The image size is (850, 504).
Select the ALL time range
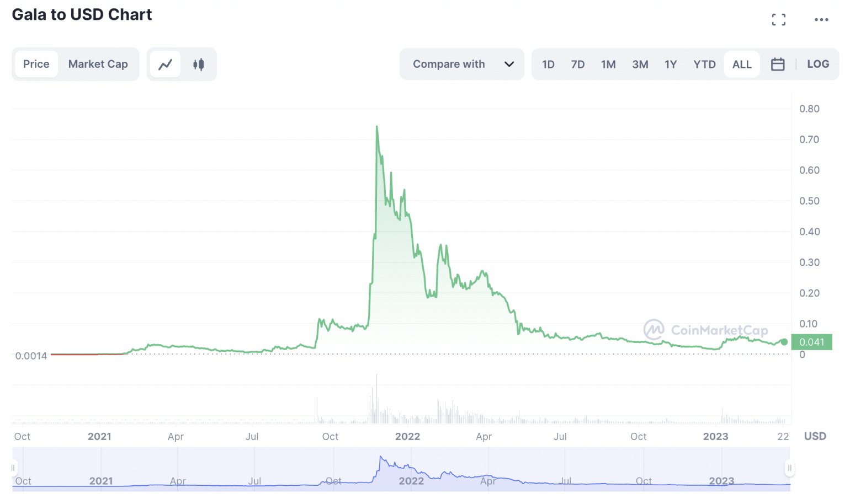(x=741, y=65)
